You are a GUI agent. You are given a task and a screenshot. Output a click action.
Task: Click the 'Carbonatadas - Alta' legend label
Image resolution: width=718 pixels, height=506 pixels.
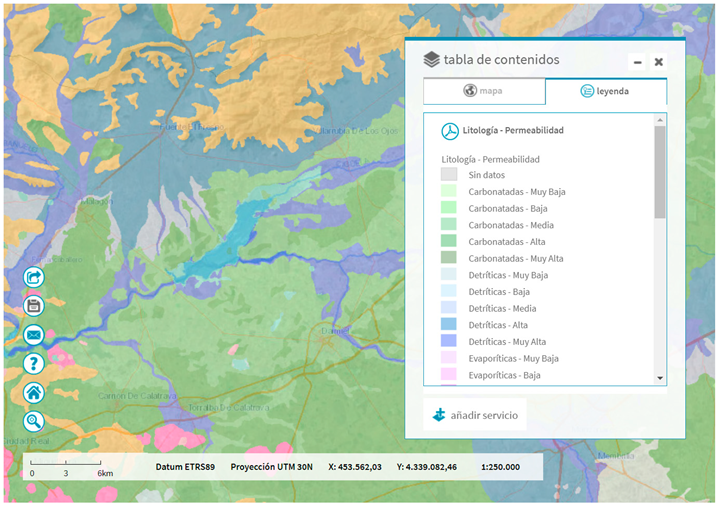(x=506, y=242)
